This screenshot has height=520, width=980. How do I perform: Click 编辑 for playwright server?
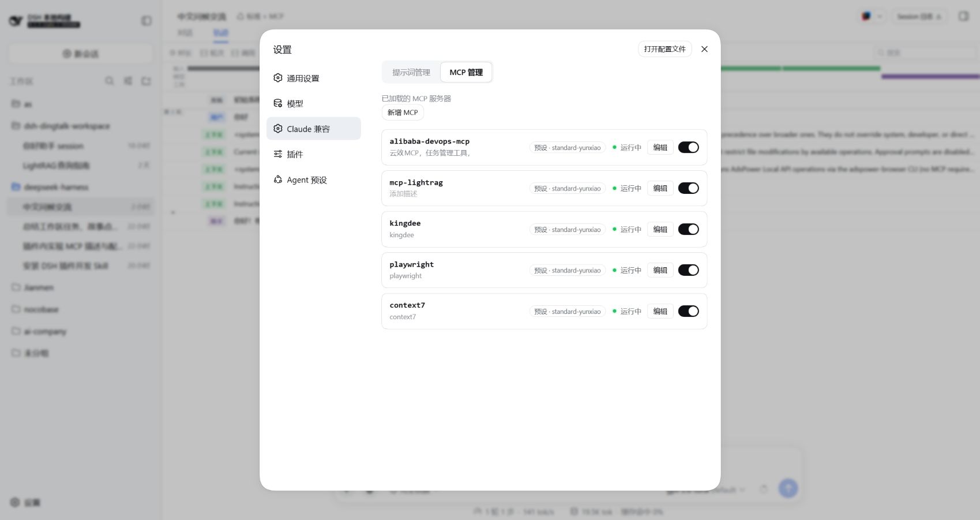660,270
